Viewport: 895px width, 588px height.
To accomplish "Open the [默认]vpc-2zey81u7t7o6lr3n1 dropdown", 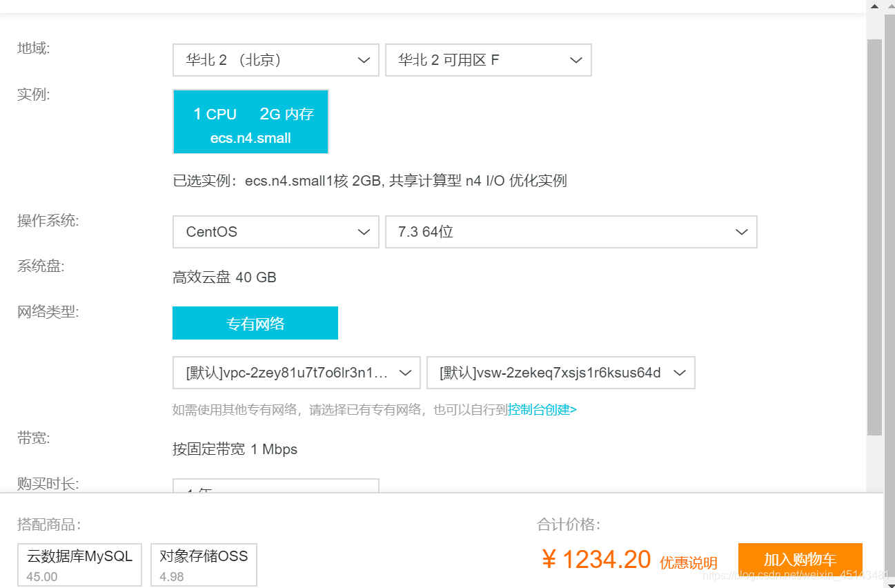I will pyautogui.click(x=297, y=373).
